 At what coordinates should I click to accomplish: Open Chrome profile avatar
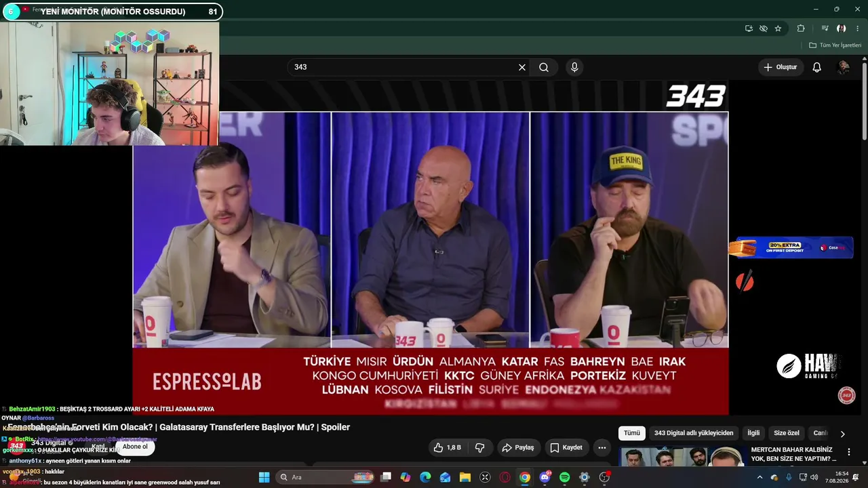click(x=842, y=28)
